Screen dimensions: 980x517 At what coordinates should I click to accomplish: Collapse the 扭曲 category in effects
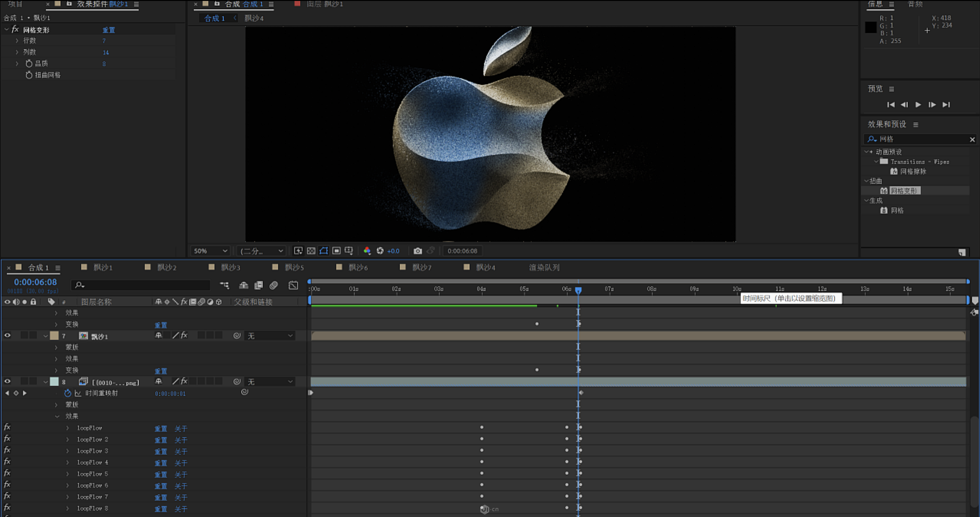pyautogui.click(x=867, y=181)
